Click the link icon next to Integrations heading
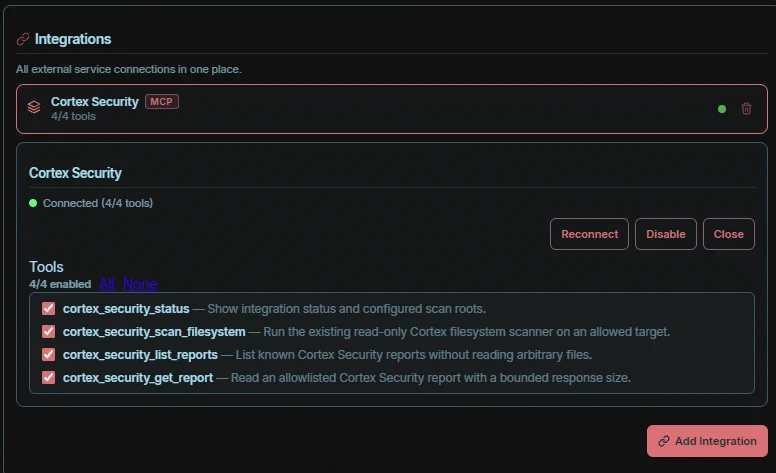Viewport: 776px width, 473px height. click(23, 39)
